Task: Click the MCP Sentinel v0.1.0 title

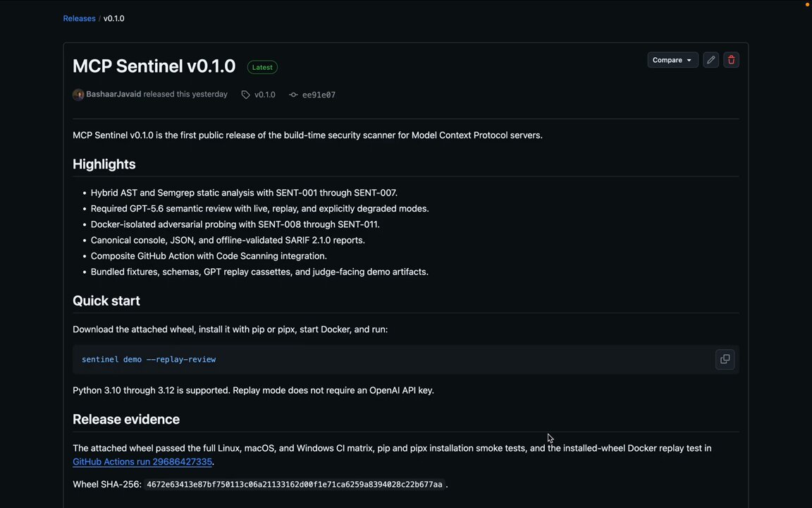Action: (154, 66)
